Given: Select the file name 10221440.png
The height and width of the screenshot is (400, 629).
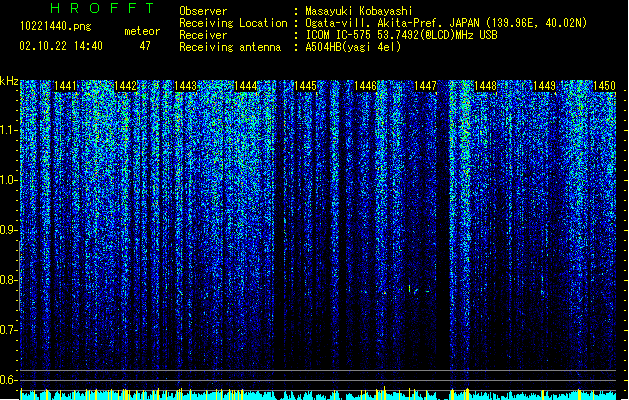Looking at the screenshot, I should click(x=56, y=26).
